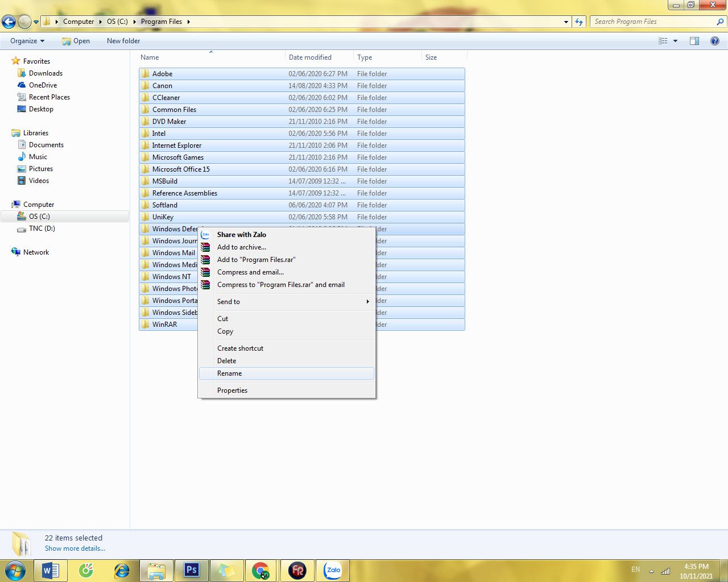The height and width of the screenshot is (582, 728).
Task: Click the refresh button beside address bar
Action: pos(579,22)
